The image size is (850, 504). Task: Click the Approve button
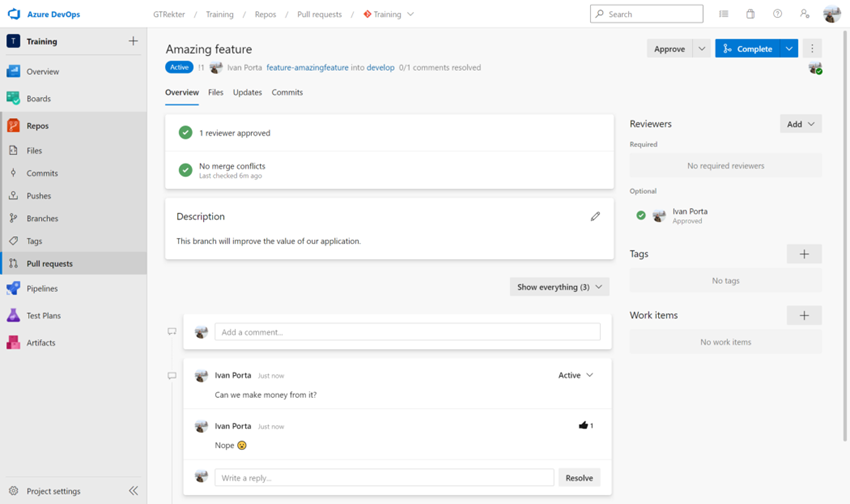[669, 49]
